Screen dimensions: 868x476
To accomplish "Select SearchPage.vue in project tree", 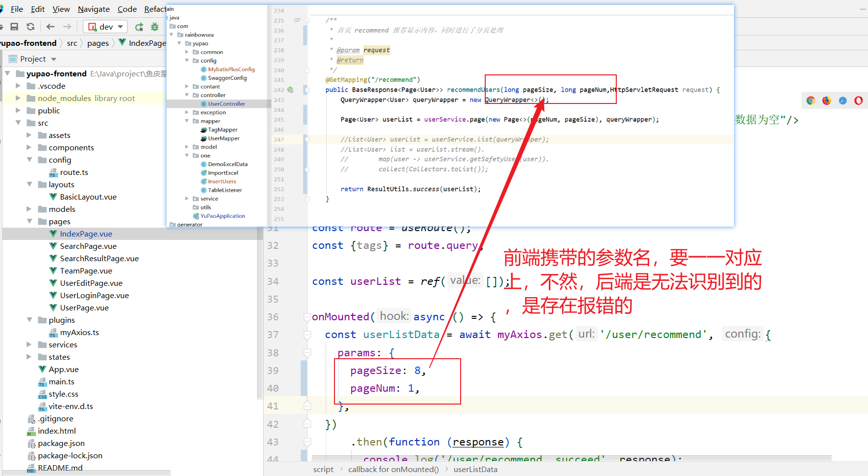I will coord(88,246).
